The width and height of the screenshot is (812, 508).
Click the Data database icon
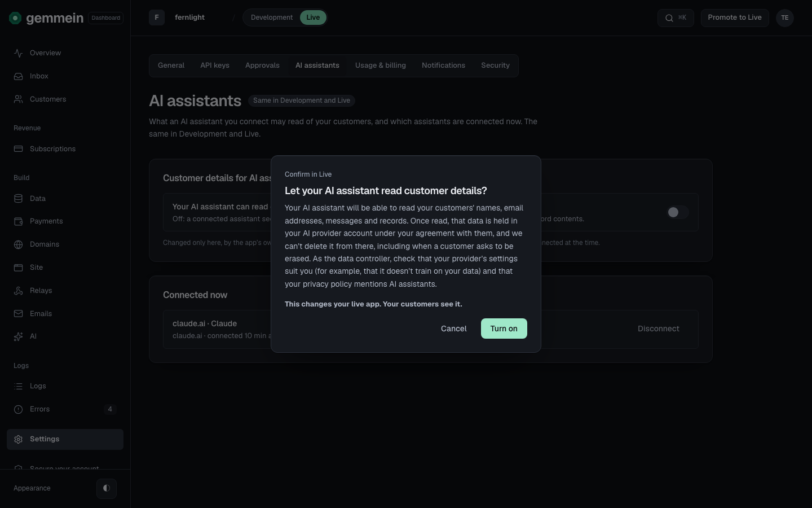[x=19, y=199]
